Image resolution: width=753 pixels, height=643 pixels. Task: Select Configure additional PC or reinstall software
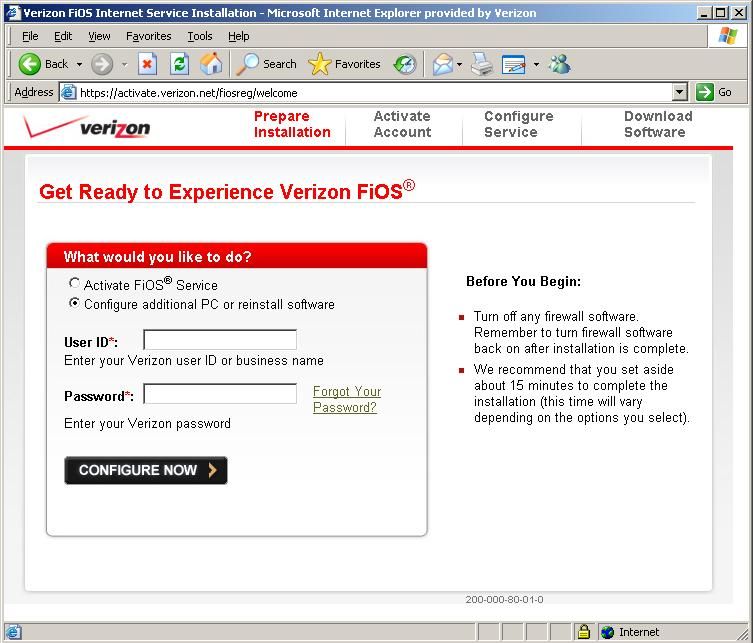(75, 303)
